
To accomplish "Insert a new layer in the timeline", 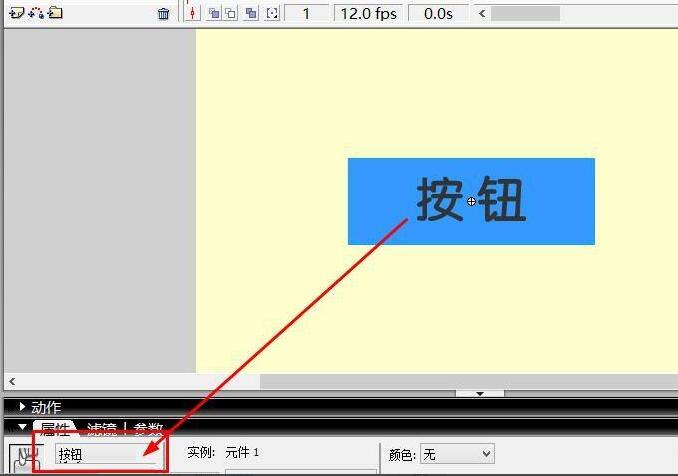I will (x=16, y=13).
